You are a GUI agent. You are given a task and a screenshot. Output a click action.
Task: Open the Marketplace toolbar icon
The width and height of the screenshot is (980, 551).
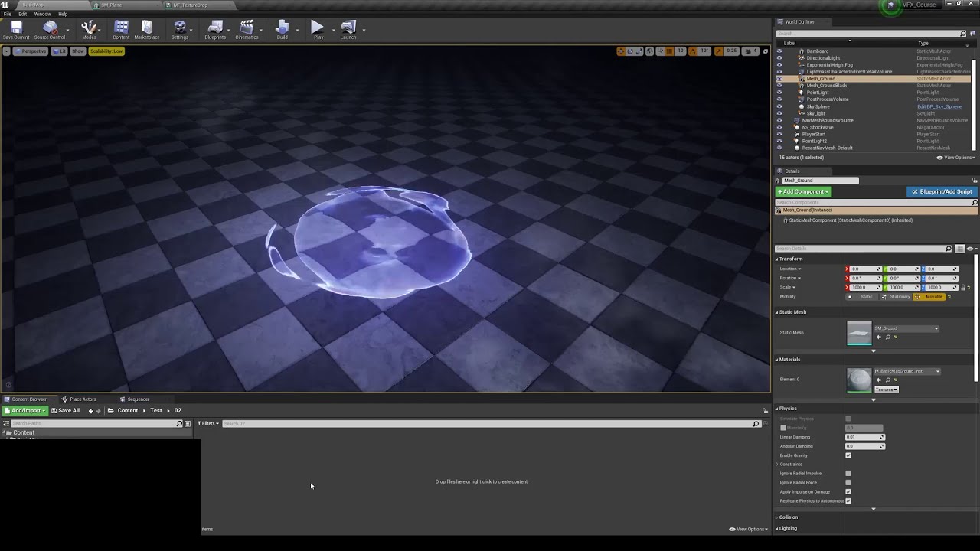coord(147,30)
